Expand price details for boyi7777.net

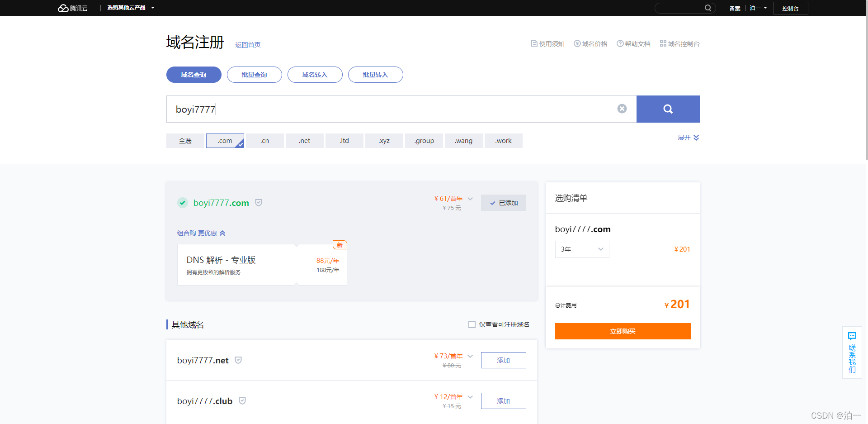point(470,356)
